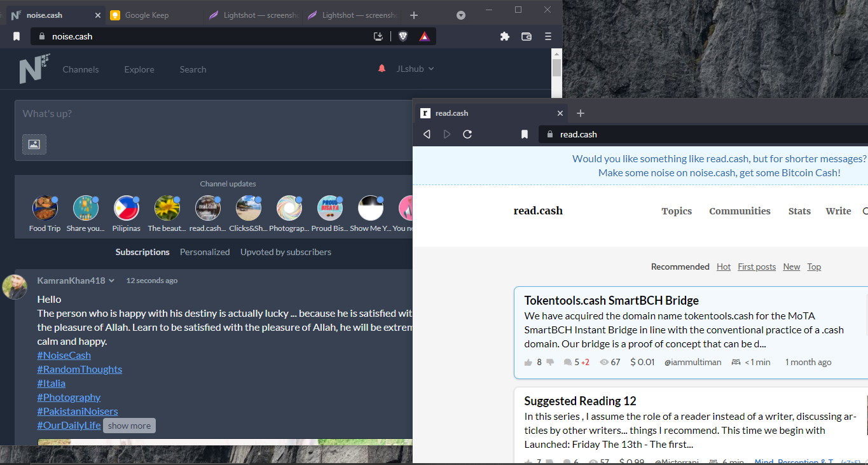Click the #Photography hashtag
The image size is (868, 465).
69,397
